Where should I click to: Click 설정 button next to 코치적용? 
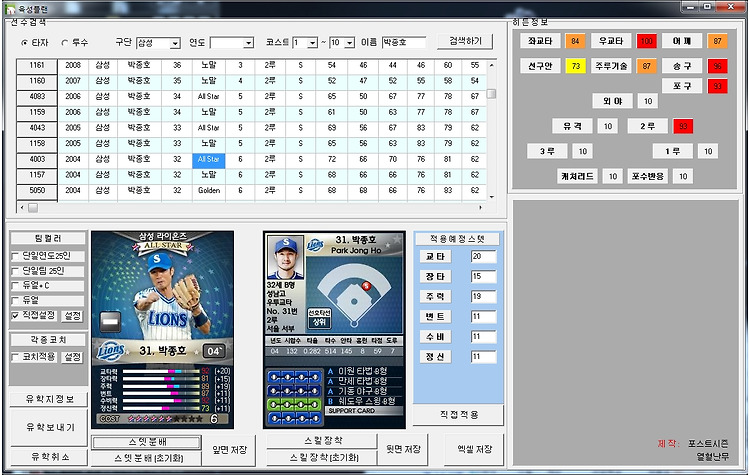[x=73, y=357]
